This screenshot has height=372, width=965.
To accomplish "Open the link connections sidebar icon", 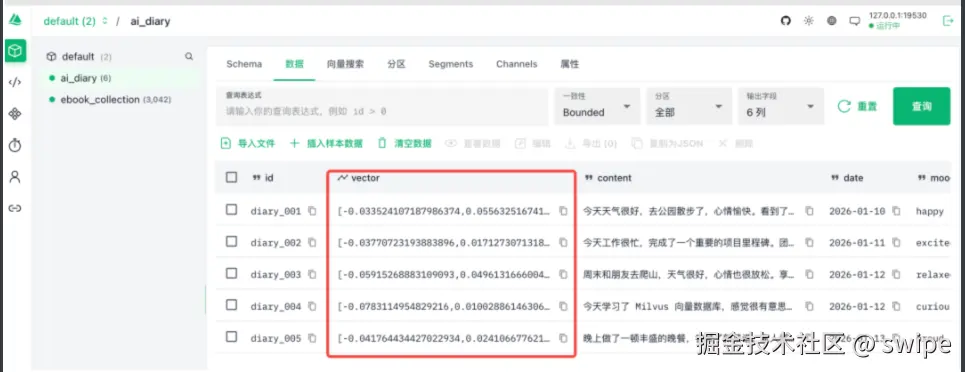I will point(15,208).
